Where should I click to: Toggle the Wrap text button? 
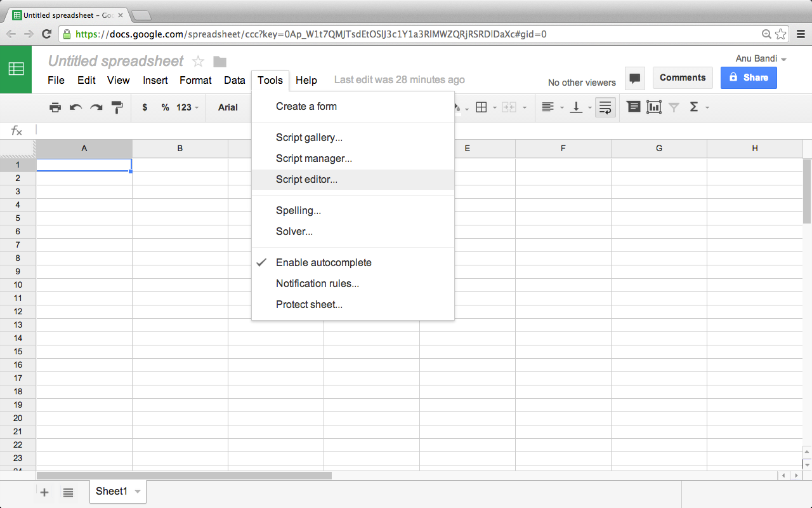pyautogui.click(x=605, y=107)
